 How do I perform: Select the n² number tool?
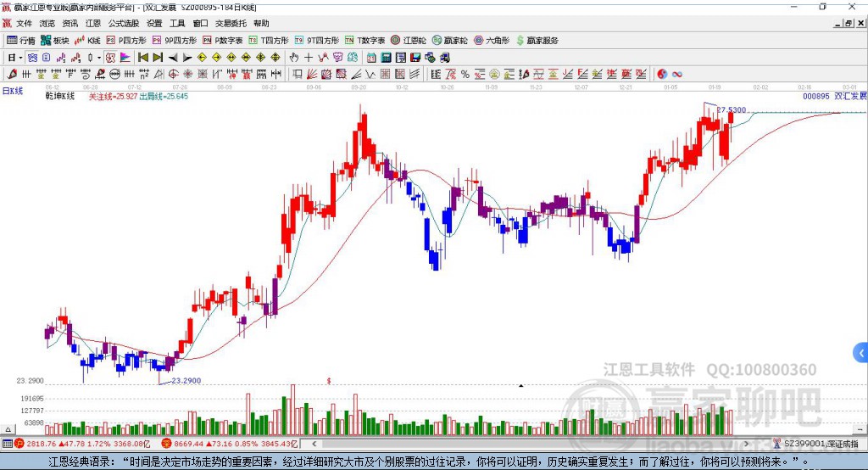144,75
